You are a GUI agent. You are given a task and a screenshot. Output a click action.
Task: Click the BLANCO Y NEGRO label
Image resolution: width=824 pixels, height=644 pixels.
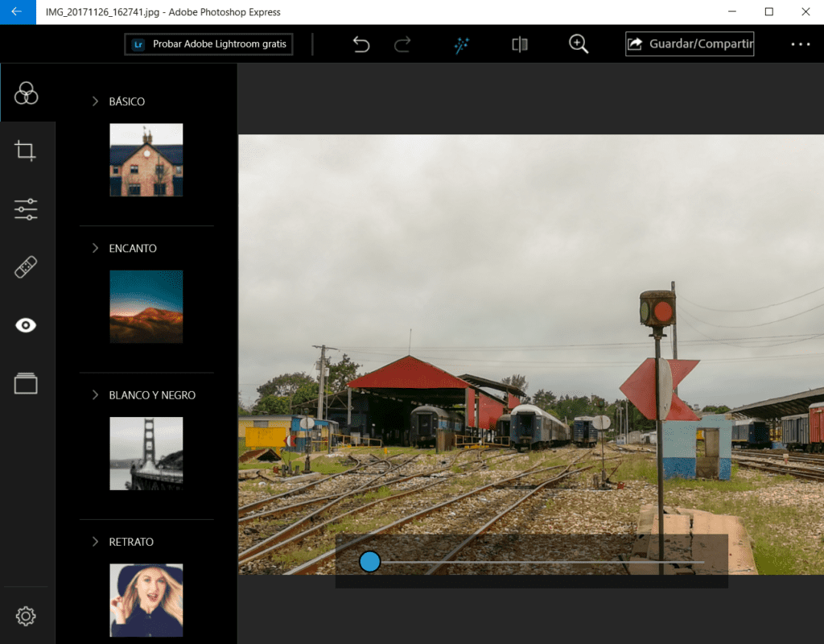[x=152, y=394]
